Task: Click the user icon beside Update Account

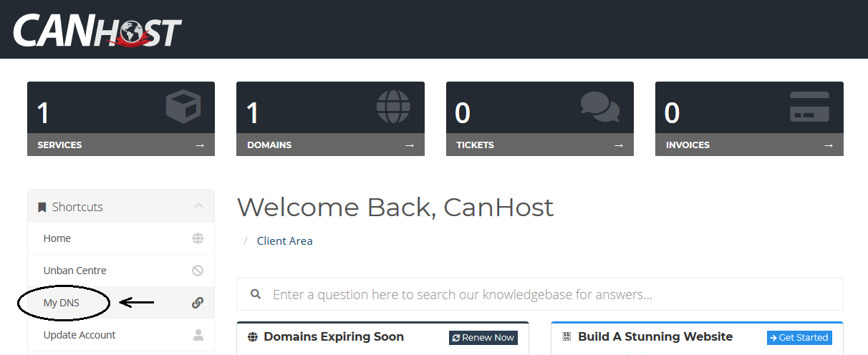Action: [x=198, y=335]
